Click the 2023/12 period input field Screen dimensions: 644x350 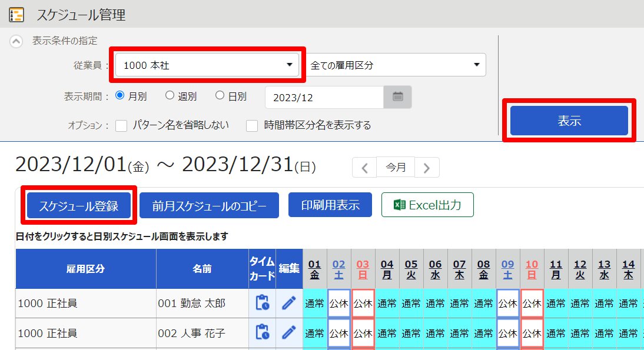324,97
